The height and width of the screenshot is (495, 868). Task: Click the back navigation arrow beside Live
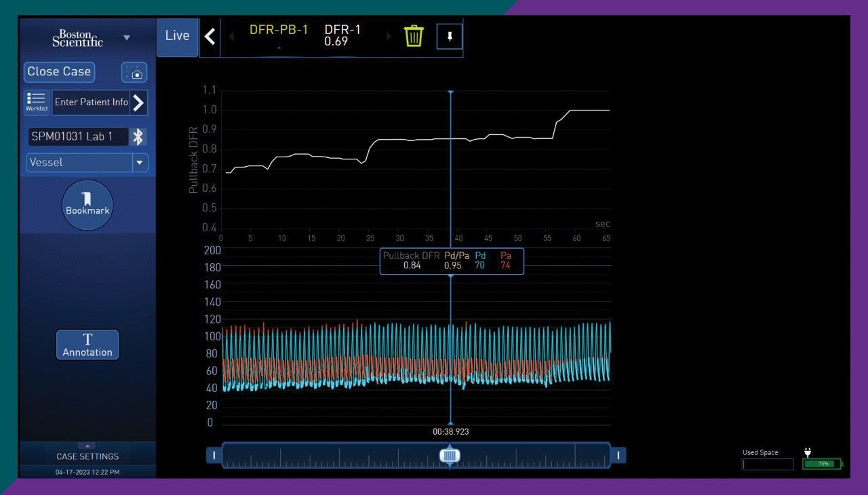click(210, 36)
